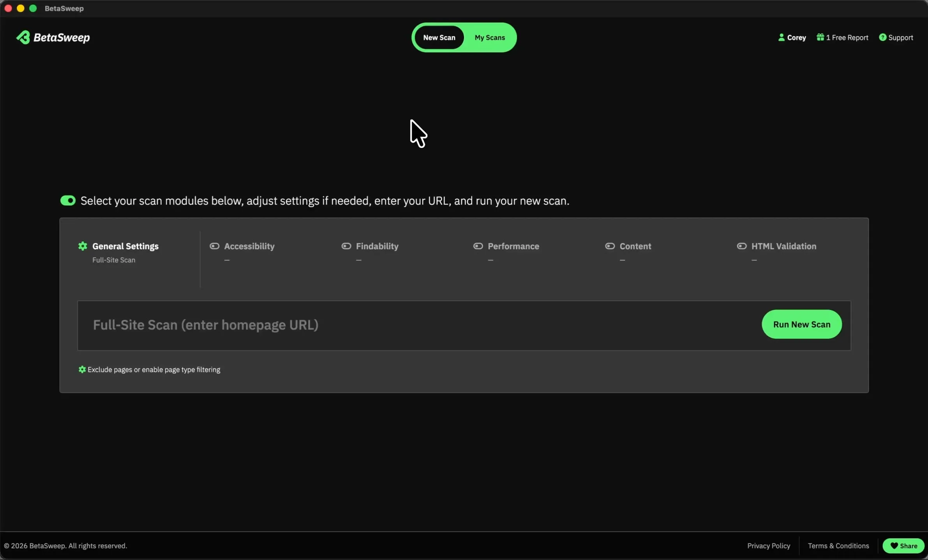
Task: Open the Terms & Conditions link
Action: [838, 546]
